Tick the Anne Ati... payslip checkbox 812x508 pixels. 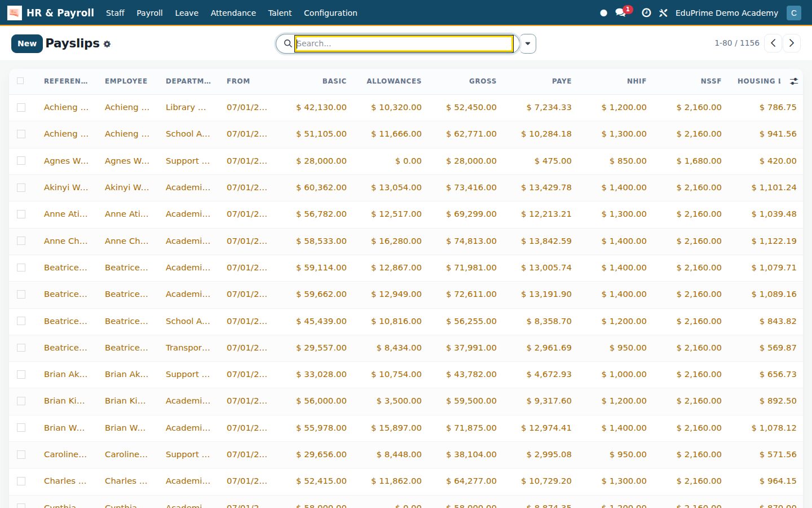click(21, 214)
